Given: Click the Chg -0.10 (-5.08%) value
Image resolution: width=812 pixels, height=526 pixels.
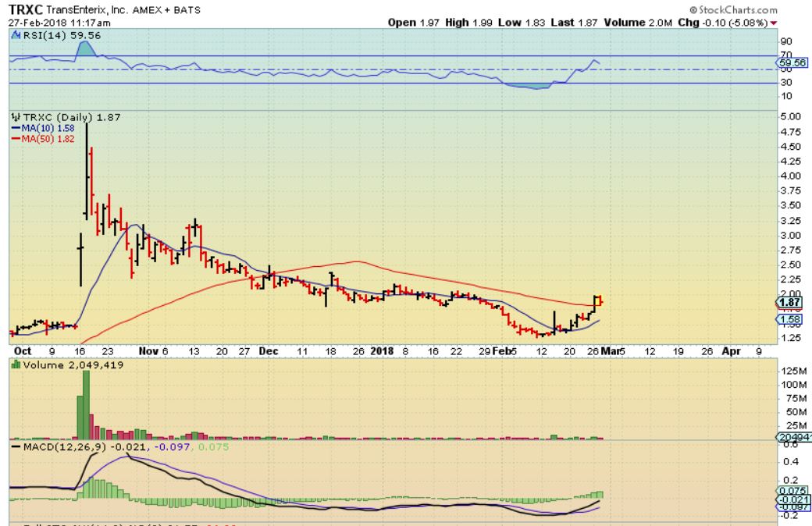Looking at the screenshot, I should (723, 23).
